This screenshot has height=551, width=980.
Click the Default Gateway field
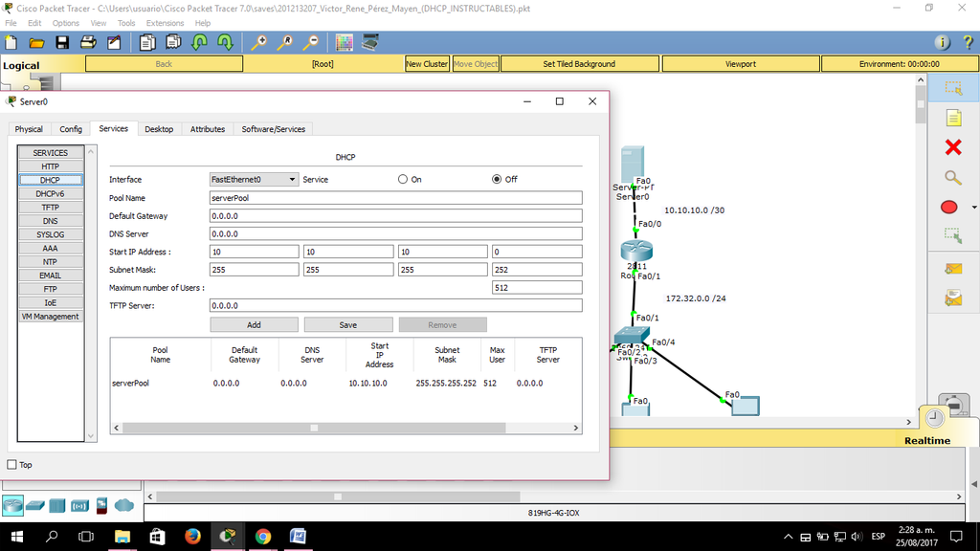click(x=395, y=216)
